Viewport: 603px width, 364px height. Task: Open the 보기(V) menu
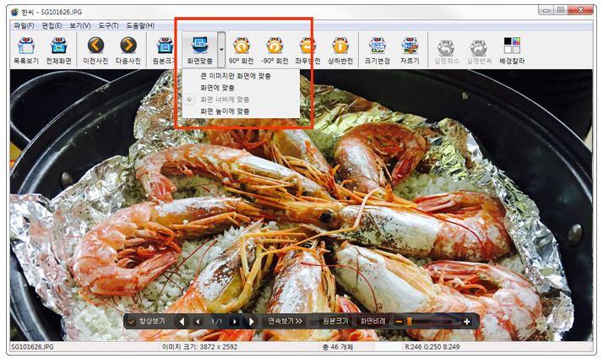tap(80, 25)
